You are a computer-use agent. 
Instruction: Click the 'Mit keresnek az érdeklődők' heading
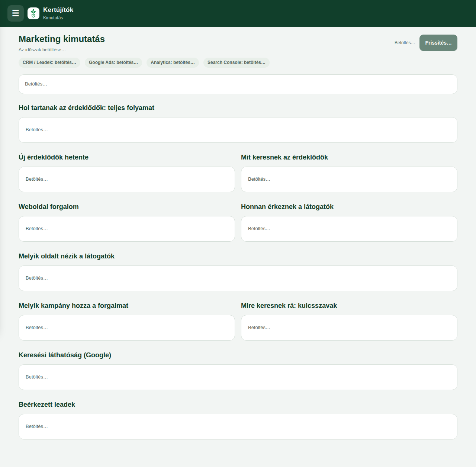tap(284, 157)
